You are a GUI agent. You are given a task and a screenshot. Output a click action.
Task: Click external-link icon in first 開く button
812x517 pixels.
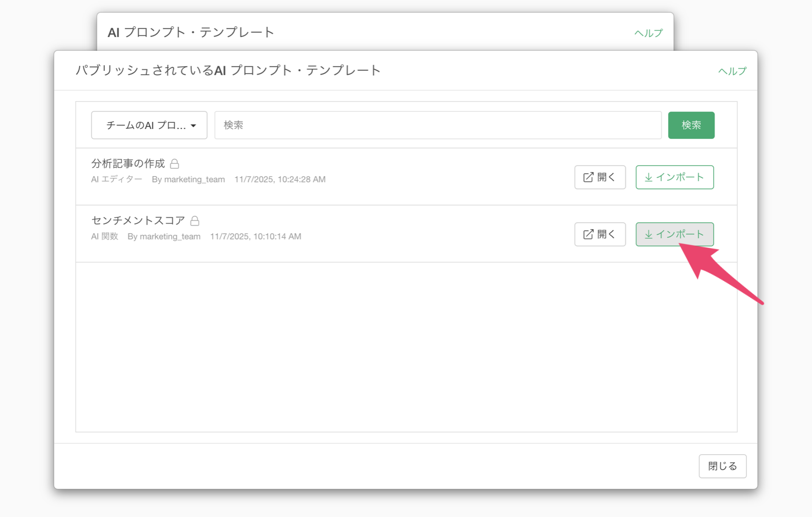click(x=588, y=177)
